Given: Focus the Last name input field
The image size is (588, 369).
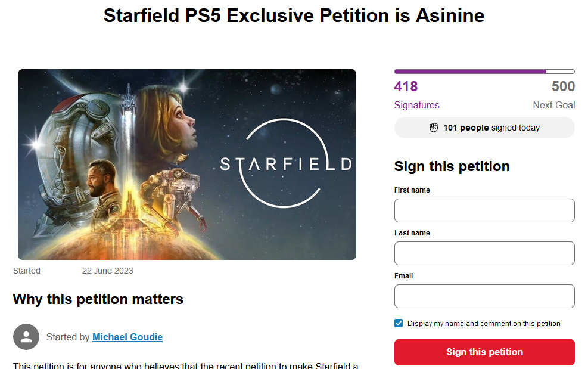Looking at the screenshot, I should coord(484,253).
